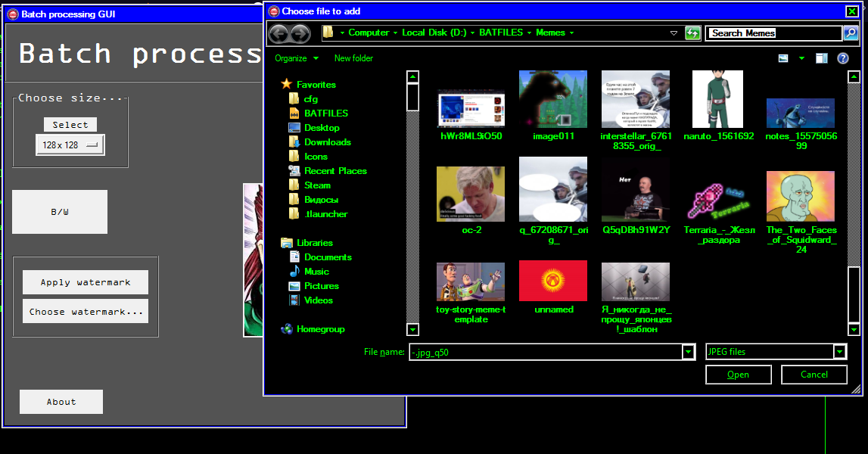
Task: Select The_Two_Faces_of_Squidward_24 file
Action: pyautogui.click(x=801, y=212)
